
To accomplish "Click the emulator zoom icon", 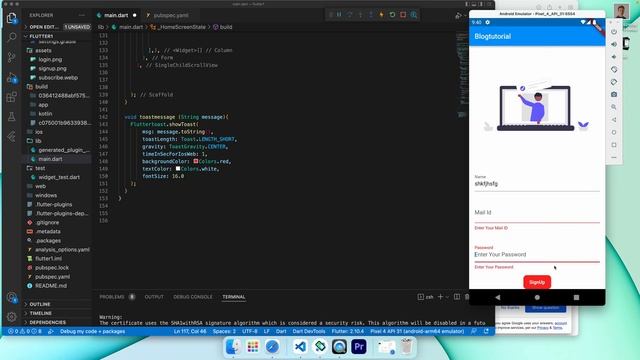I will pos(614,107).
